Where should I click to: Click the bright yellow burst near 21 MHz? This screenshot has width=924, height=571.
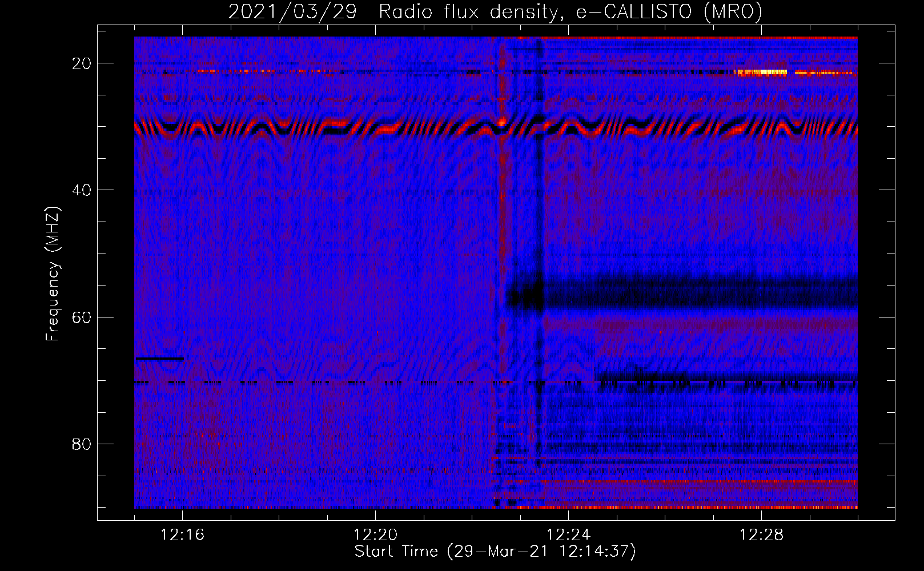[x=762, y=73]
